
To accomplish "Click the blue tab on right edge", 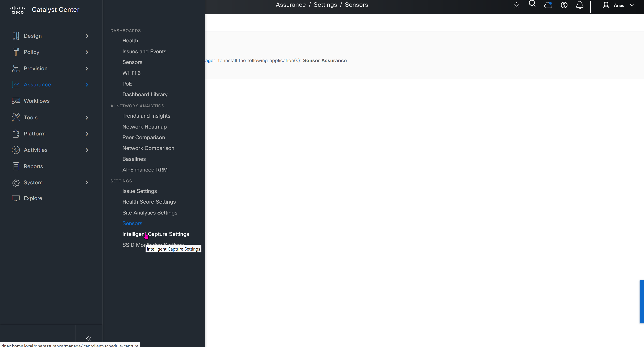I will (641, 302).
